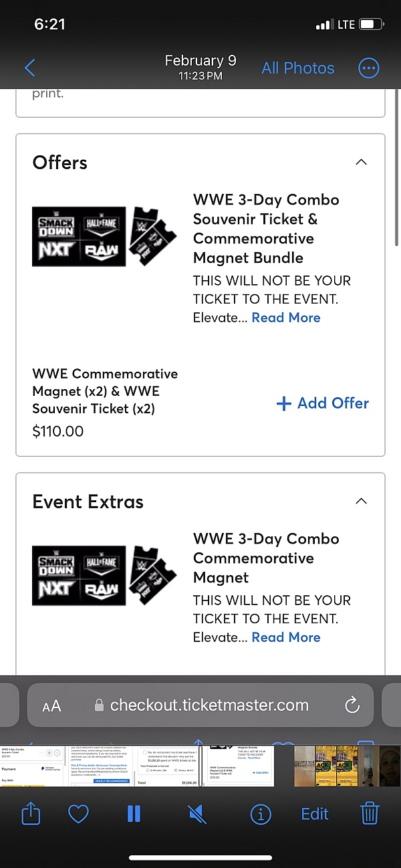This screenshot has width=401, height=868.
Task: Reload the page via the refresh icon
Action: [x=352, y=705]
